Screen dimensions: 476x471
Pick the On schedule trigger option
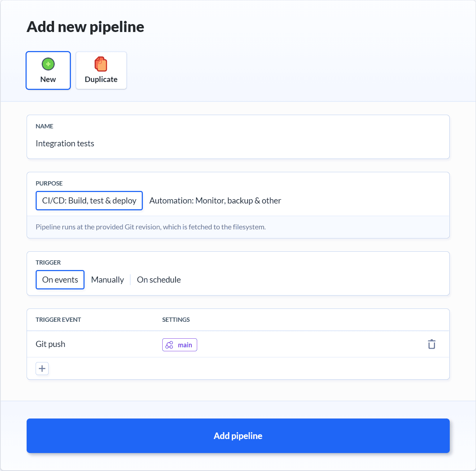(x=159, y=280)
